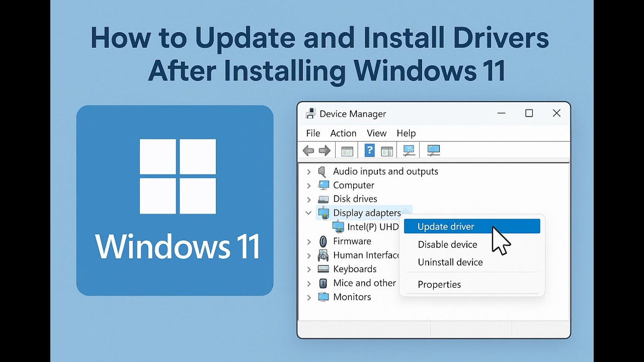Screen dimensions: 644x362
Task: Click the Device Manager title bar app icon
Action: [x=311, y=114]
